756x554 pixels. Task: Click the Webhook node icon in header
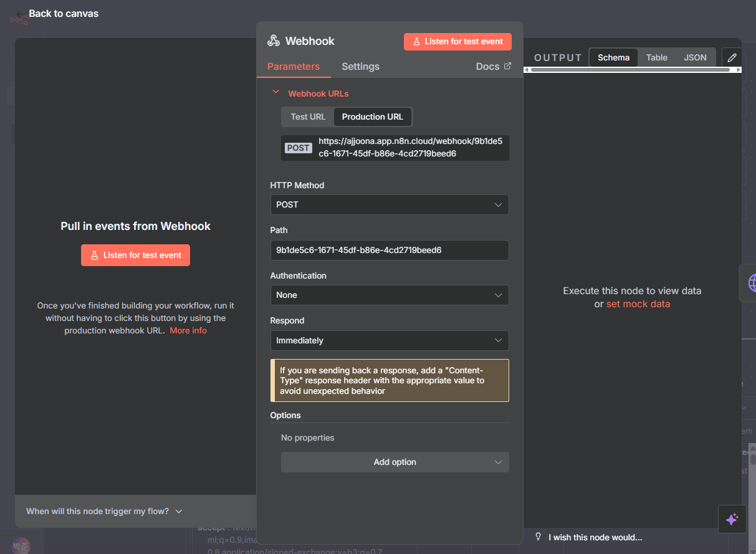pos(274,41)
